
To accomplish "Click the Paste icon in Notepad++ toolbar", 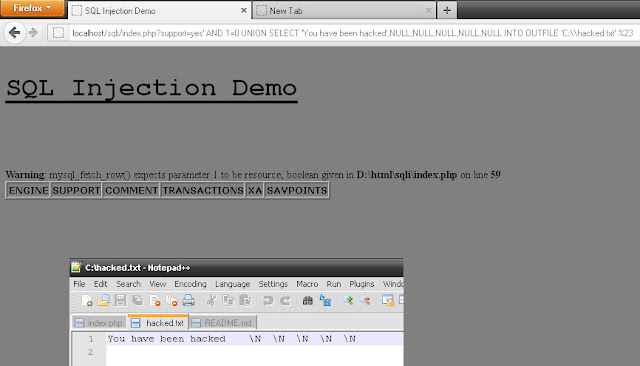I will pos(245,301).
